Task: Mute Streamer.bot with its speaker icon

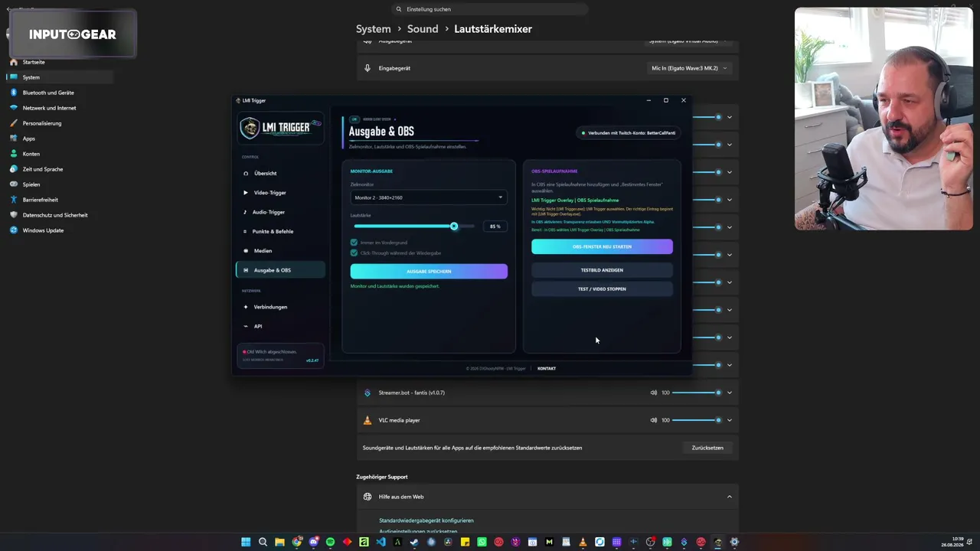Action: (654, 393)
